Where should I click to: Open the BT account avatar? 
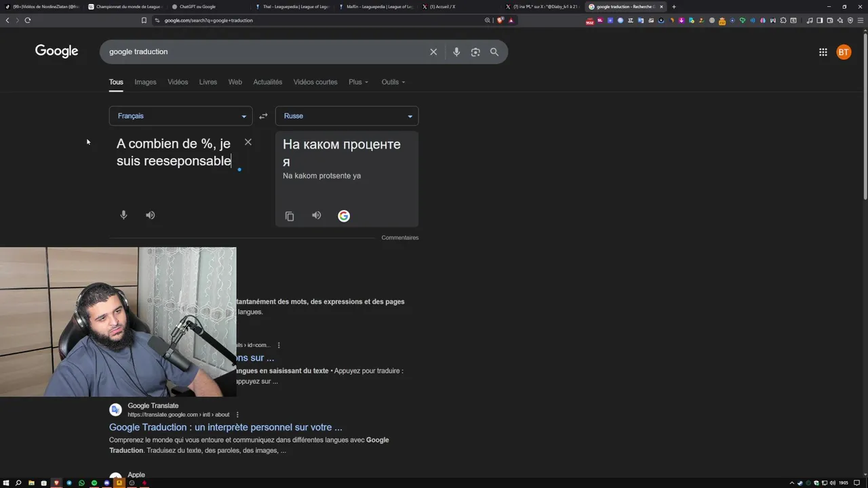point(844,52)
